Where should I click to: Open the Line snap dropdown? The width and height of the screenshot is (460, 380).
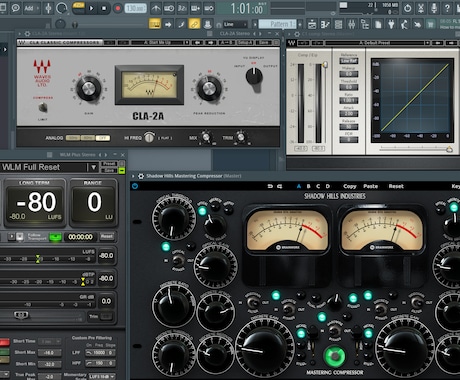(235, 24)
